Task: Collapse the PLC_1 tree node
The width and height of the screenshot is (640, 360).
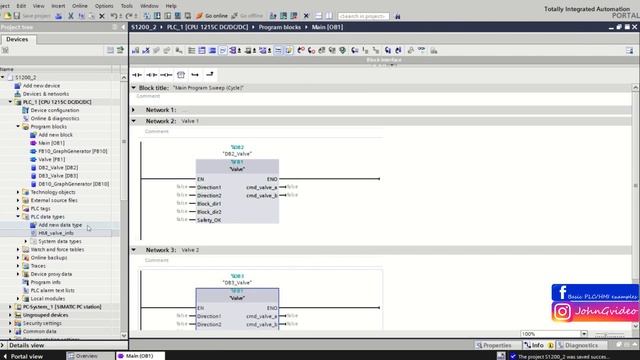Action: (10, 102)
